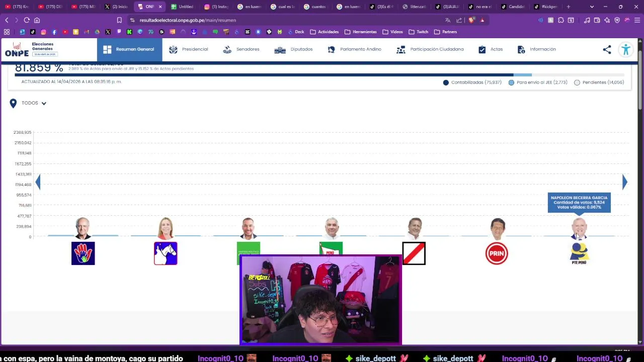Click the browser back button
The height and width of the screenshot is (362, 644).
tap(7, 20)
